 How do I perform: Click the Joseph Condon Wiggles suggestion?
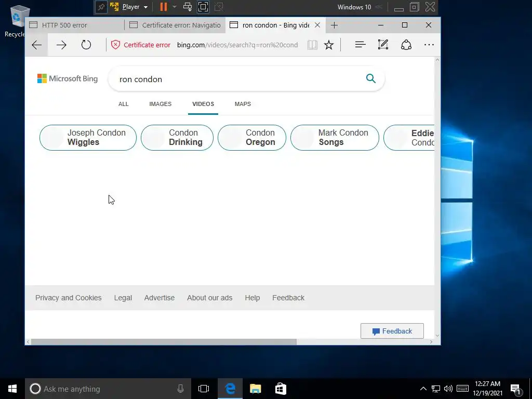point(88,137)
